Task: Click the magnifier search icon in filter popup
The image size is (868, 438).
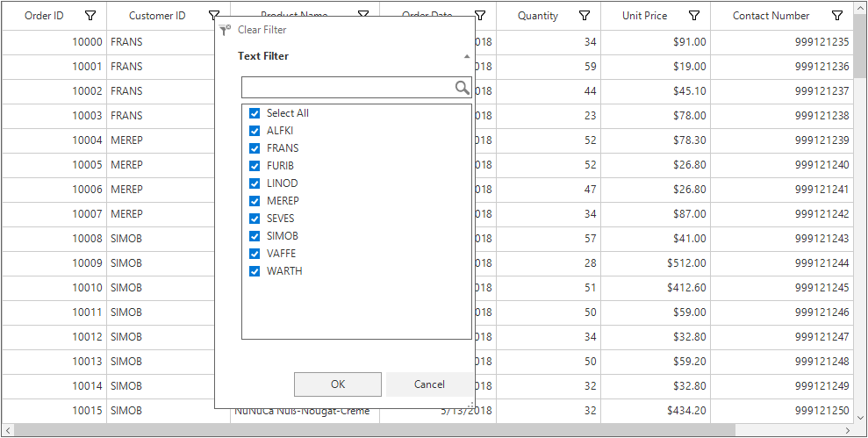Action: (463, 88)
